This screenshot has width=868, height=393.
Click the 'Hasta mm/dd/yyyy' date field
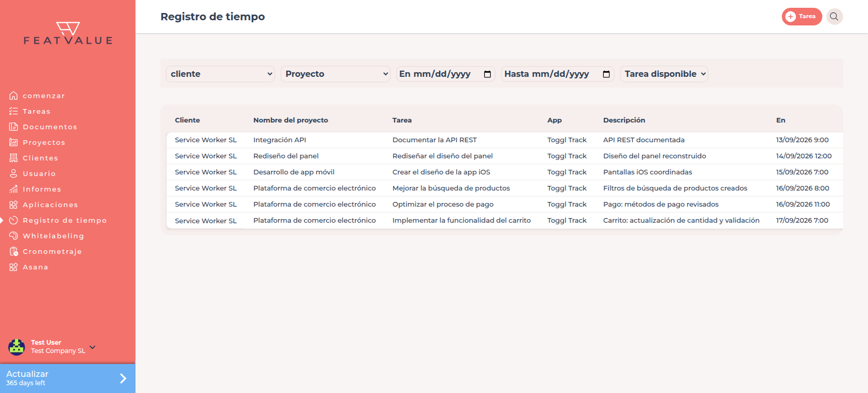[x=558, y=74]
